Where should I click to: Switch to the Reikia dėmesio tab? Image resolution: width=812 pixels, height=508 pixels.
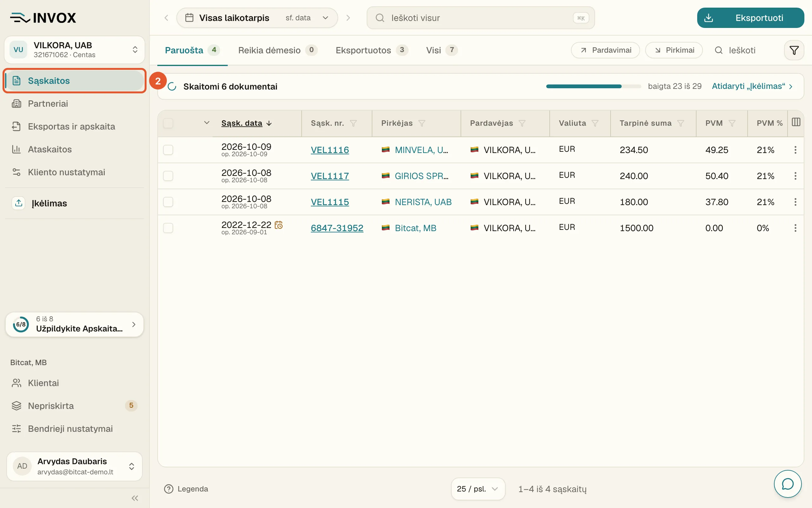[278, 50]
